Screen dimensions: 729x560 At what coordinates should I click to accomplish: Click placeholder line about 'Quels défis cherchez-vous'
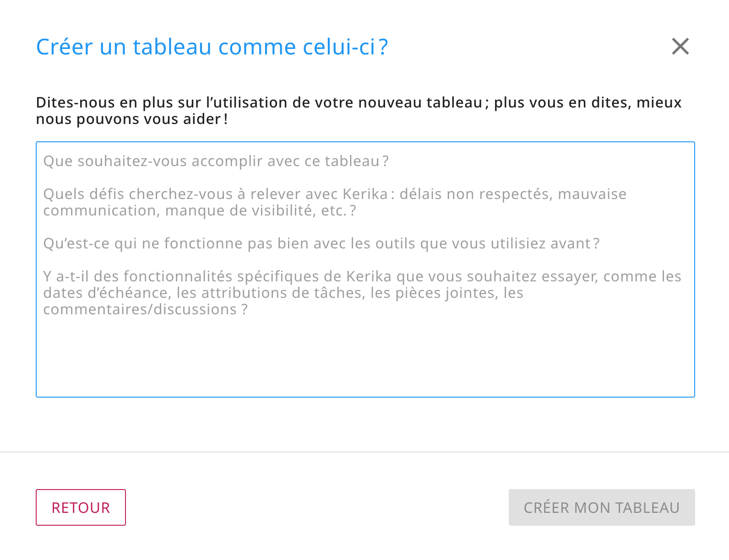click(334, 194)
